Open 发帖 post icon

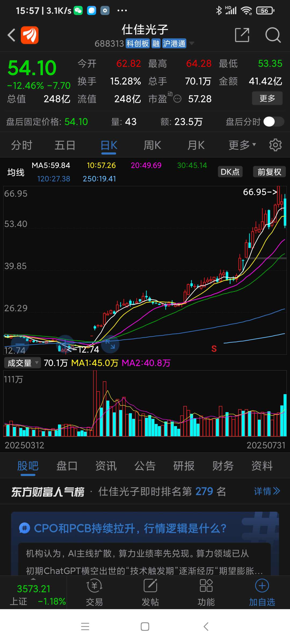150,593
